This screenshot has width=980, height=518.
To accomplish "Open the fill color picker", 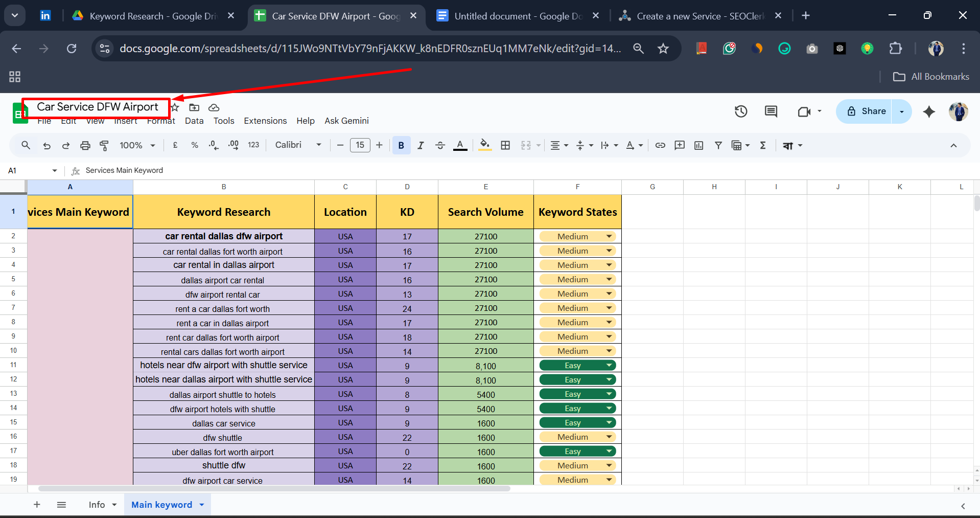I will point(484,145).
